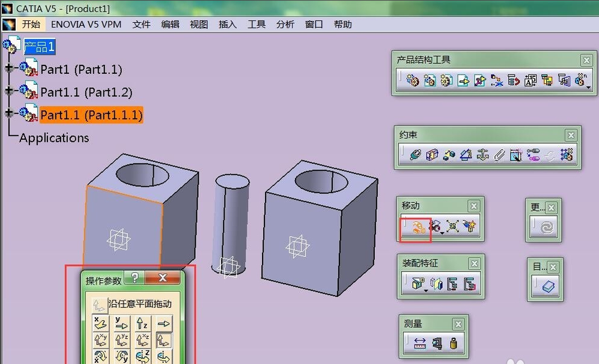Click the Fix Together paperclip icon

pyautogui.click(x=499, y=154)
